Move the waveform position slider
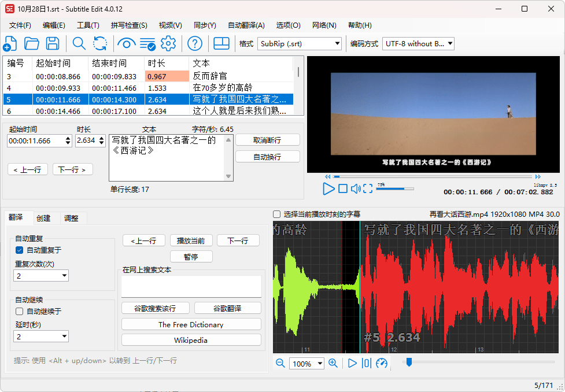Image resolution: width=565 pixels, height=392 pixels. point(409,362)
